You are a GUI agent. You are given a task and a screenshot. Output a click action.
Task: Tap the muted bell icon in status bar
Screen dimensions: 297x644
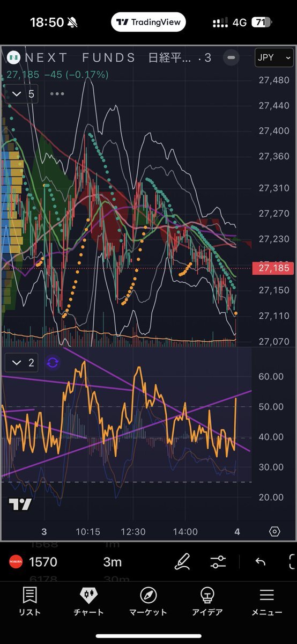pyautogui.click(x=73, y=23)
